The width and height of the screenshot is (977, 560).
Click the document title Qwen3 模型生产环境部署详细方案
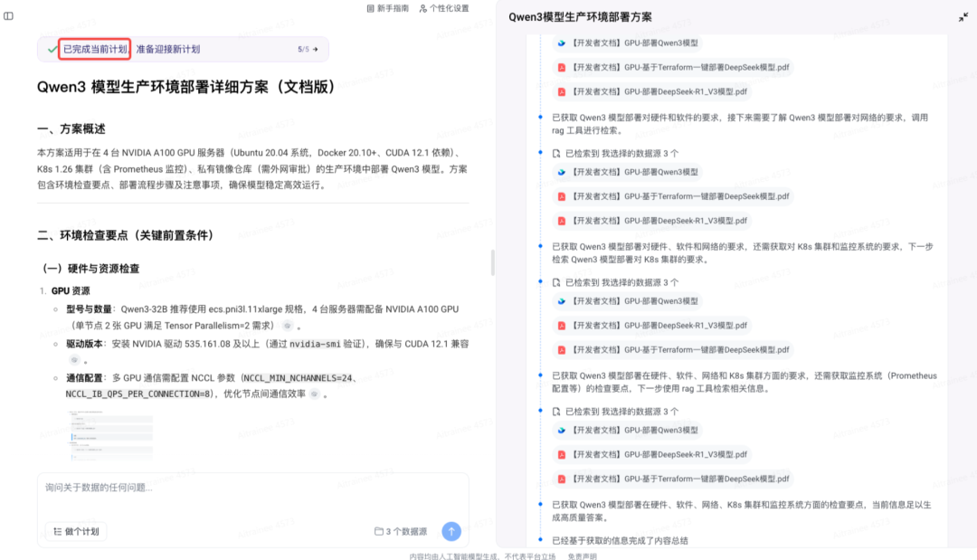[x=185, y=87]
